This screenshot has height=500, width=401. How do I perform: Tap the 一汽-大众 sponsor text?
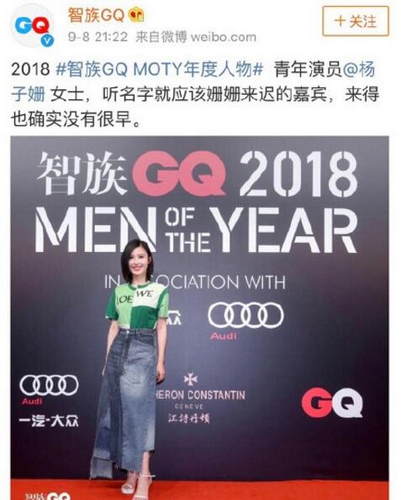tap(49, 422)
